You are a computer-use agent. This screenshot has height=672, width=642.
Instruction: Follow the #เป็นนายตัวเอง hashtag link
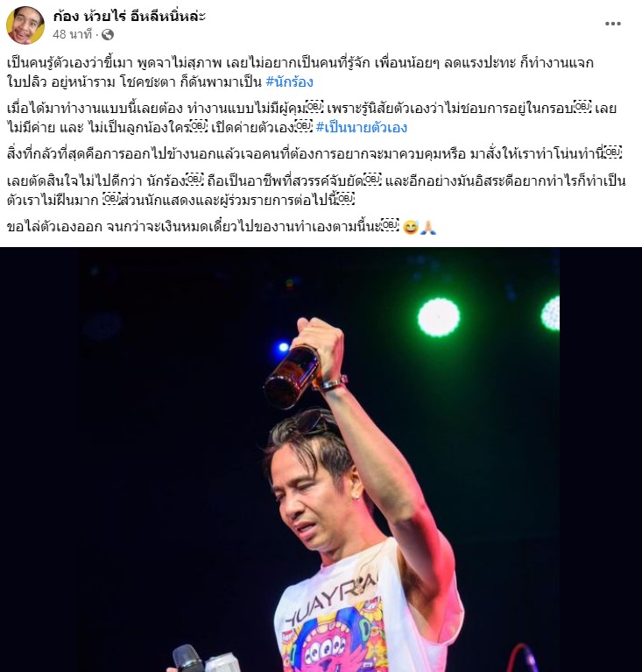click(361, 127)
